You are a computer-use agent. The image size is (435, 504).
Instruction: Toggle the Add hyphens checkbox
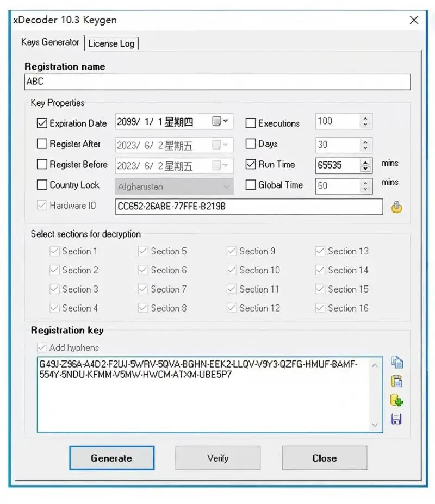pyautogui.click(x=42, y=347)
